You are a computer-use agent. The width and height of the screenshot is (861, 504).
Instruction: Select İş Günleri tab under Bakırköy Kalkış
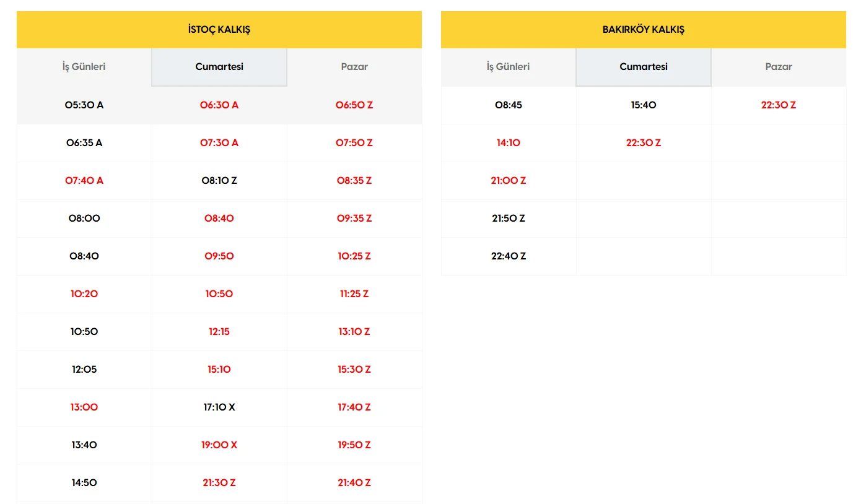(x=508, y=67)
